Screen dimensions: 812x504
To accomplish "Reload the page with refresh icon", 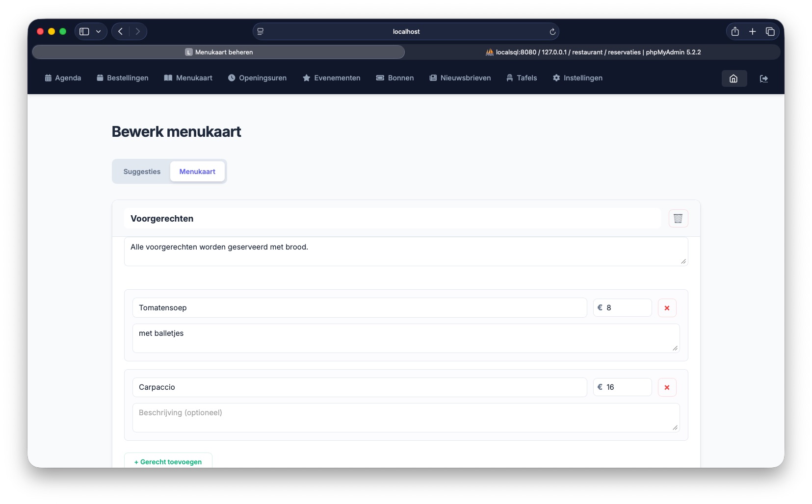I will [552, 31].
